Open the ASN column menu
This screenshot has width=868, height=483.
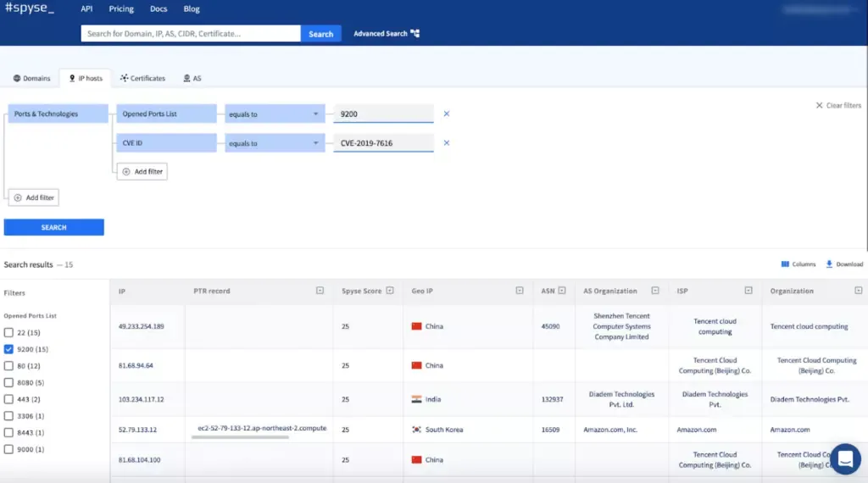(x=562, y=291)
